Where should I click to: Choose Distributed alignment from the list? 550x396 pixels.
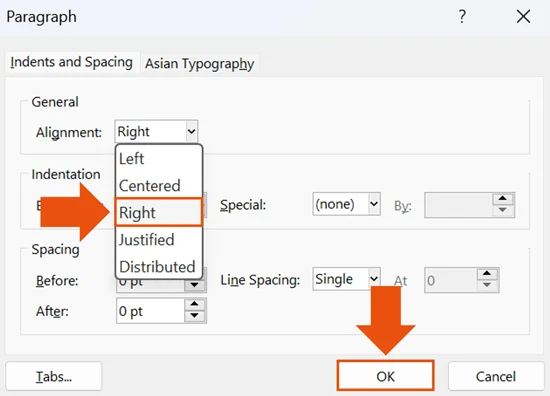[159, 267]
